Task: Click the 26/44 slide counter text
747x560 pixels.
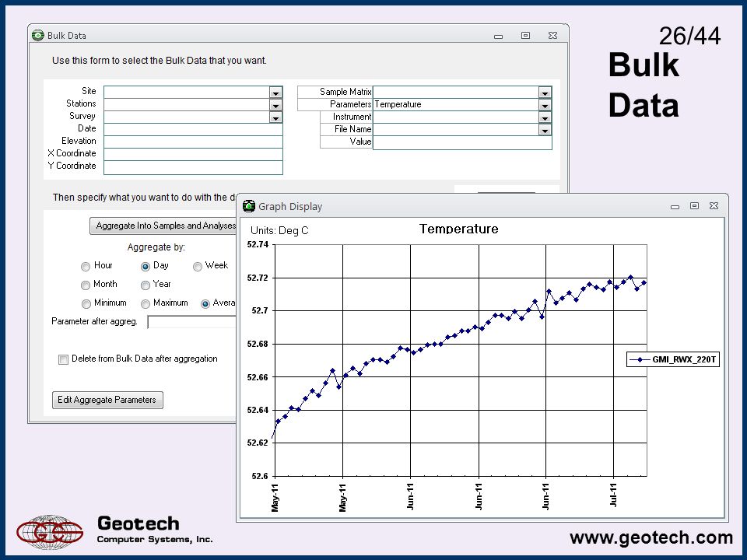Action: click(x=690, y=36)
